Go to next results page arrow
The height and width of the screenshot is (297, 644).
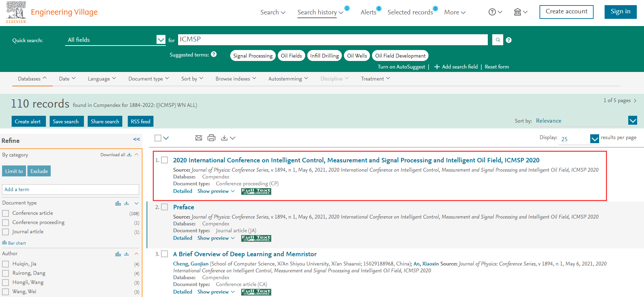click(635, 101)
